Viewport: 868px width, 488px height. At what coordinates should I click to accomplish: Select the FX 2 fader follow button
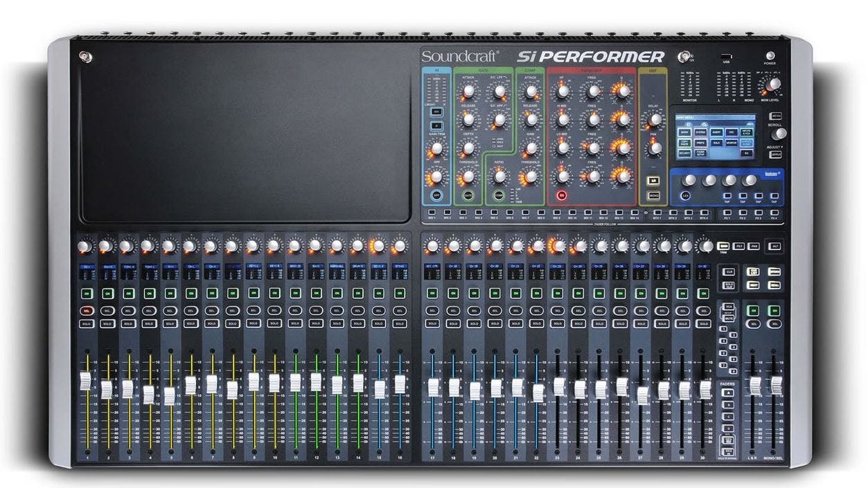[742, 213]
